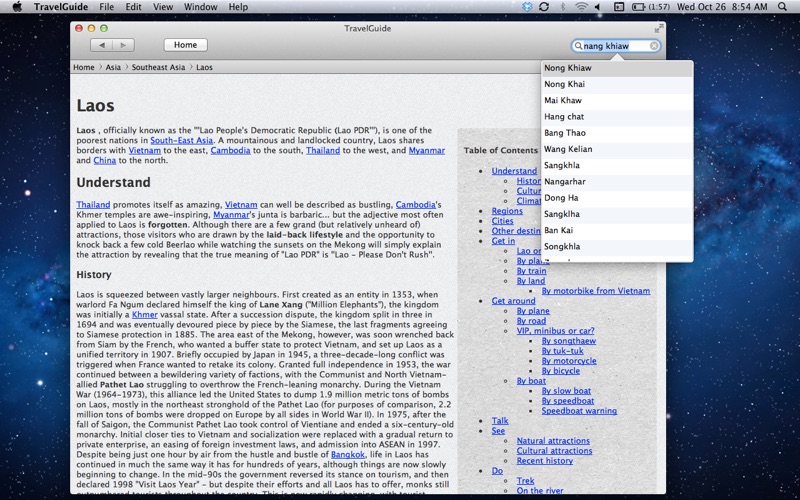Open the Bangkok link in History section
The width and height of the screenshot is (800, 500).
(347, 454)
